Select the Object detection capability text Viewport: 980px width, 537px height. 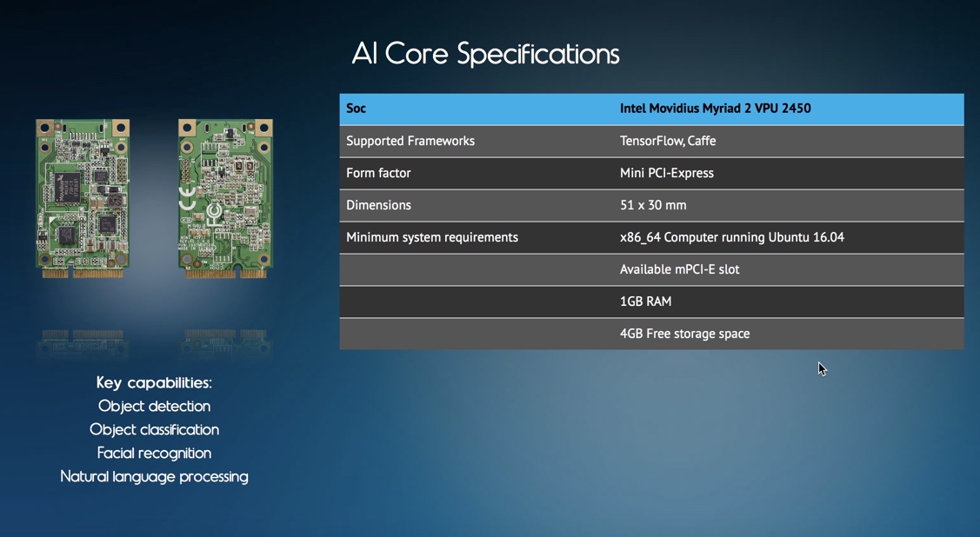[154, 406]
